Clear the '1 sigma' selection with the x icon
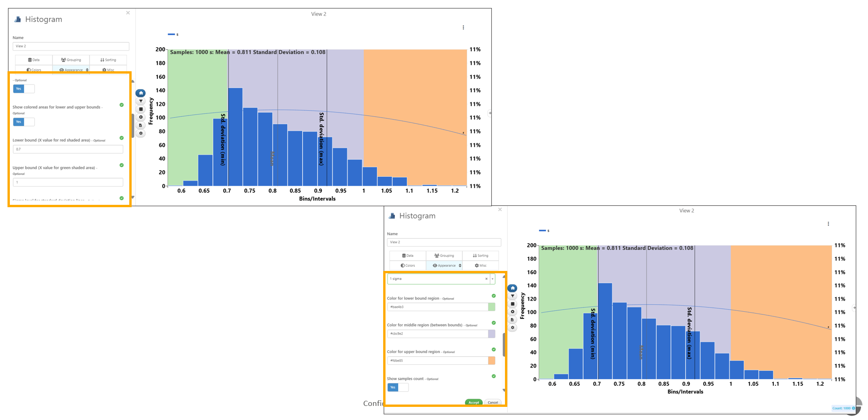 pos(486,279)
